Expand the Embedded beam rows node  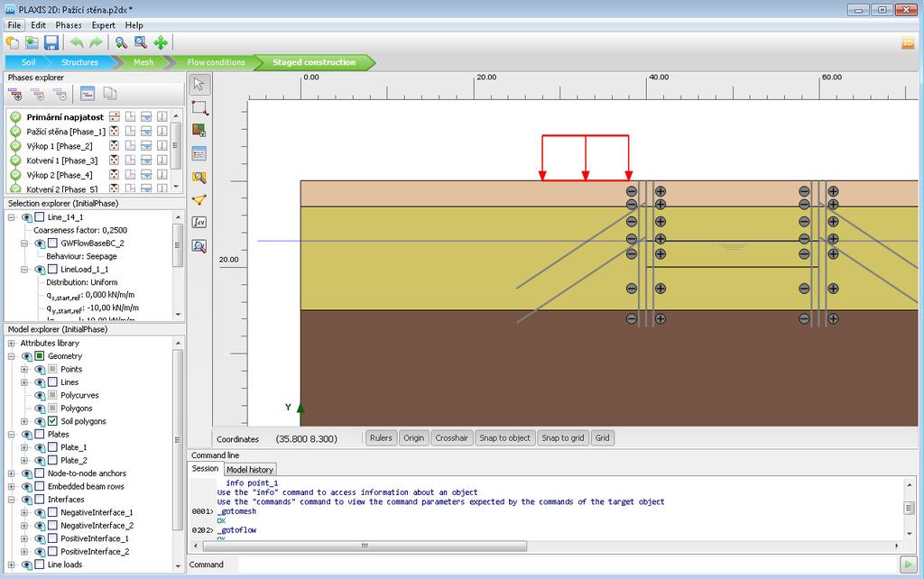tap(11, 486)
